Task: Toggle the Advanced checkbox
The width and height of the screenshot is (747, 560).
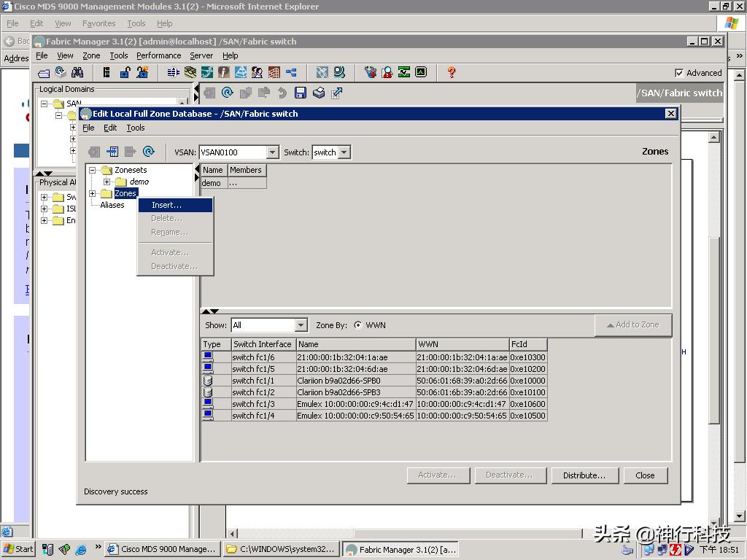Action: (x=679, y=73)
